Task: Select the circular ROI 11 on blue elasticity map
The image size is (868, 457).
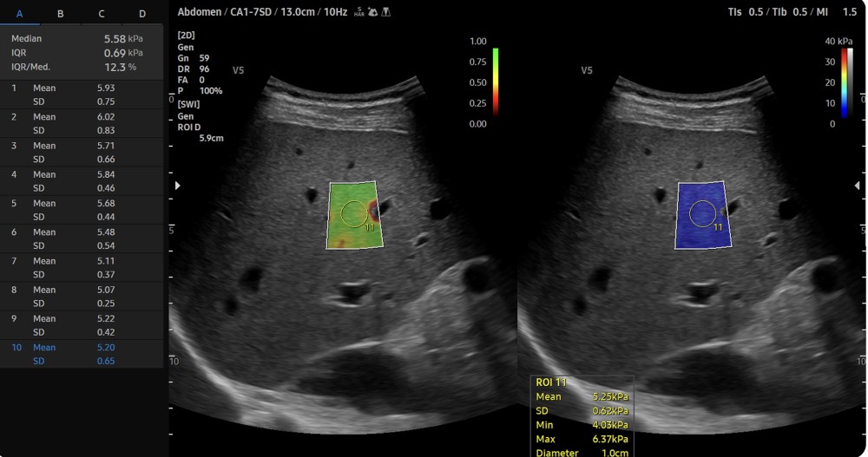Action: click(701, 213)
